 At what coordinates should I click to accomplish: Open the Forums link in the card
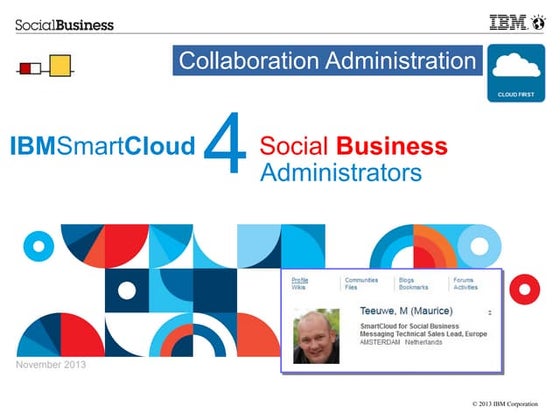463,280
